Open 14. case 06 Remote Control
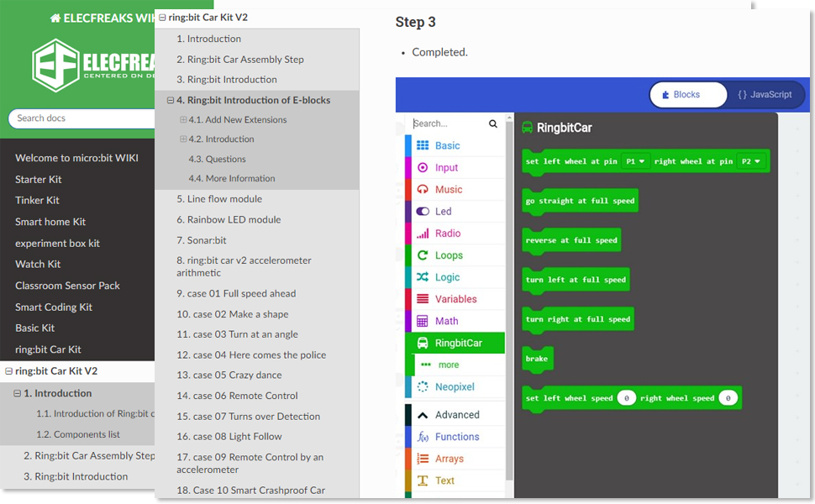Screen dimensions: 815x504 tap(237, 396)
